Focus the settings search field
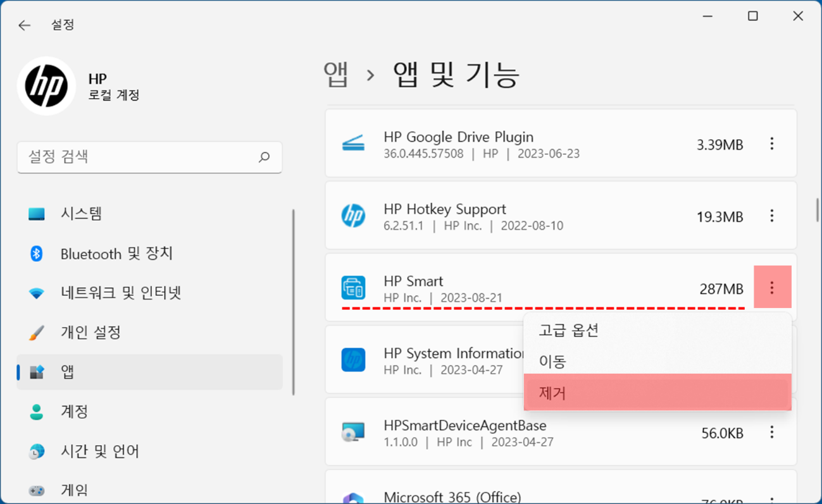 click(x=149, y=157)
